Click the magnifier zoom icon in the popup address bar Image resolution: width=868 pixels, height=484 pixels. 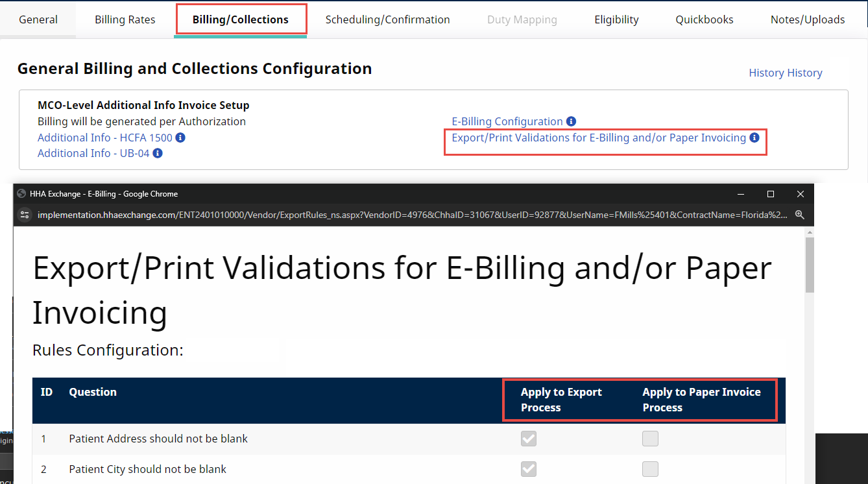click(800, 214)
